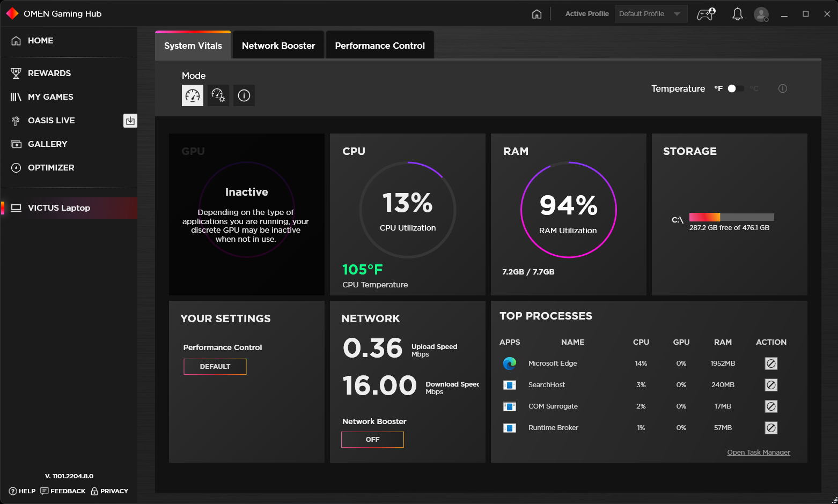
Task: Switch to the Performance Control tab
Action: (x=380, y=46)
